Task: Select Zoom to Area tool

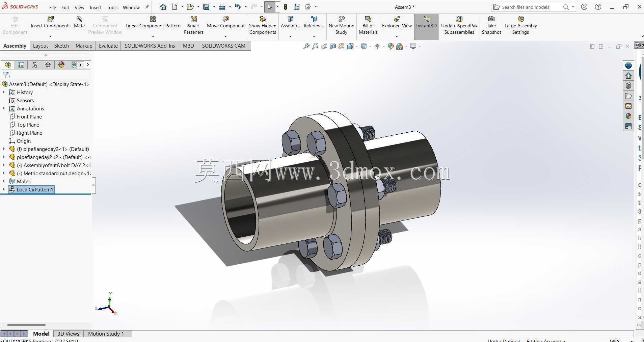Action: (x=315, y=46)
